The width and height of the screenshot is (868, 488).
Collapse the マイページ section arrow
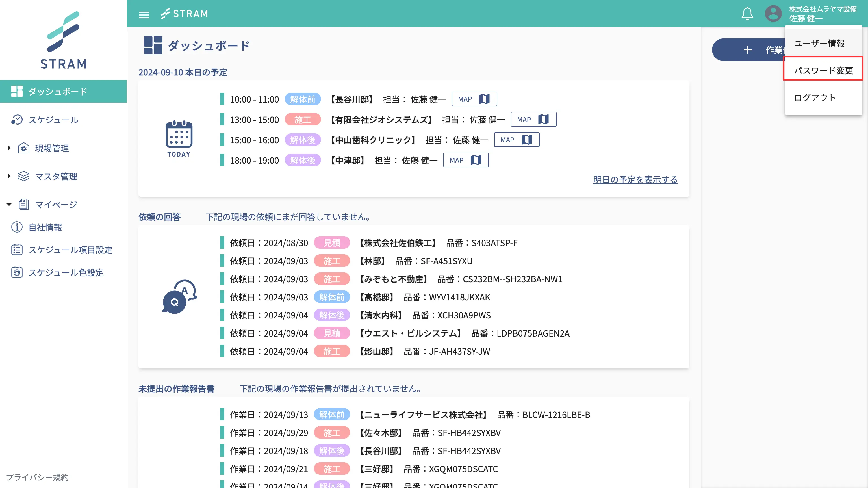(9, 204)
